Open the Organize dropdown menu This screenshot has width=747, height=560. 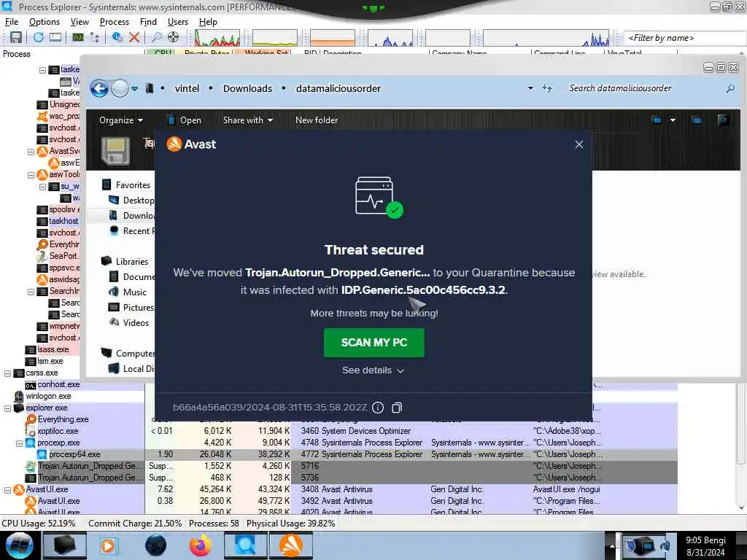(121, 120)
